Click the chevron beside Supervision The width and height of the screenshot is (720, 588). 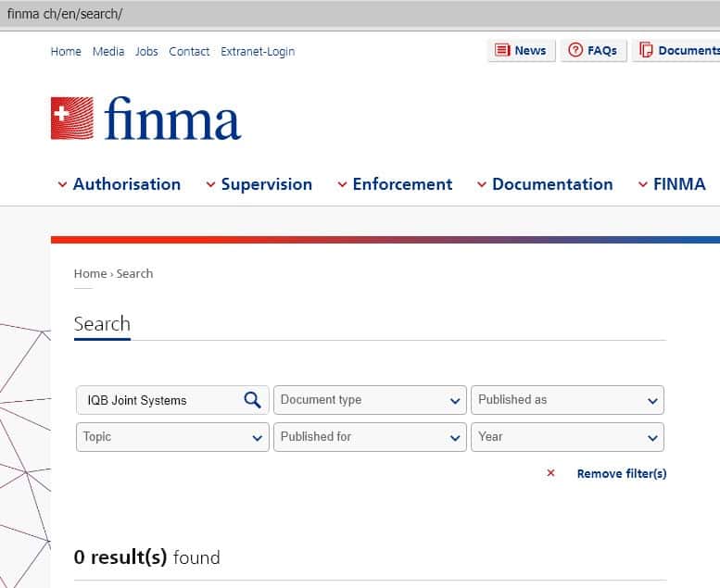(x=210, y=184)
